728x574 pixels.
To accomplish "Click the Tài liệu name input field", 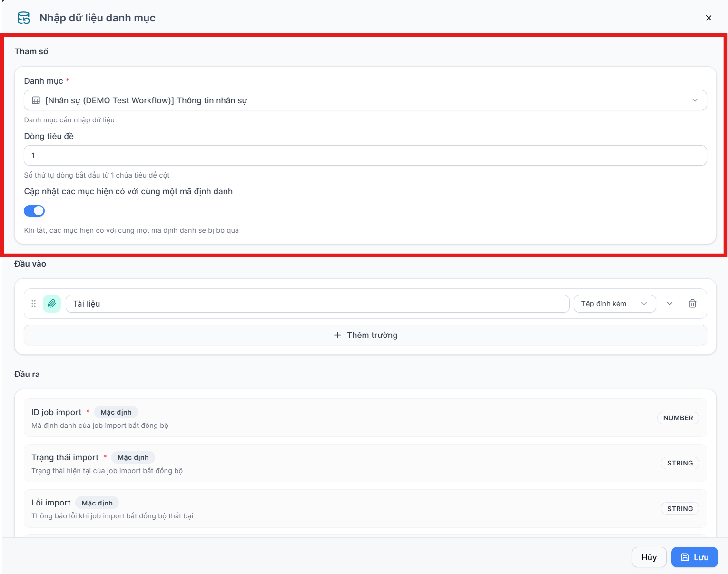I will click(x=317, y=304).
